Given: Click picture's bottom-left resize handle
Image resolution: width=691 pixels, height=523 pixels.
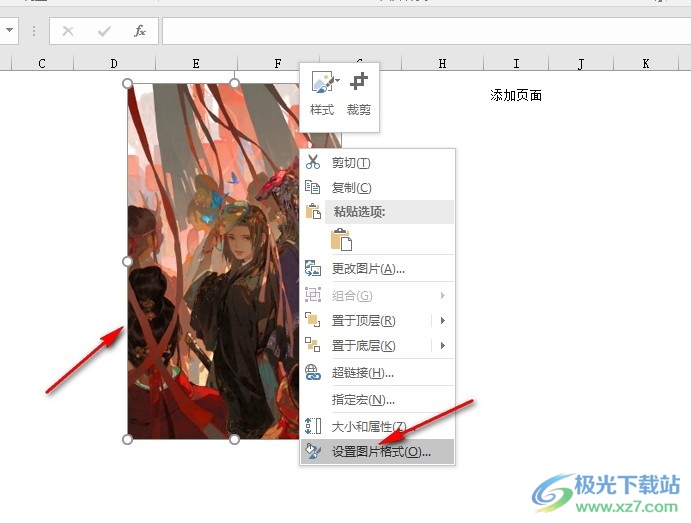Looking at the screenshot, I should click(127, 439).
